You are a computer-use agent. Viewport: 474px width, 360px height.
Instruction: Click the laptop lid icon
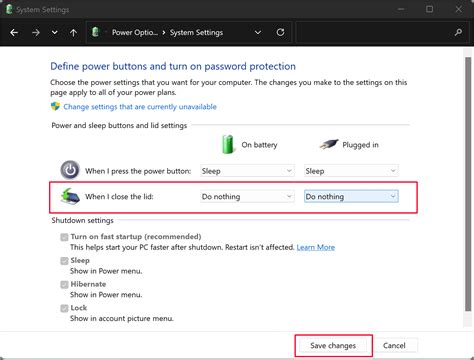(70, 196)
